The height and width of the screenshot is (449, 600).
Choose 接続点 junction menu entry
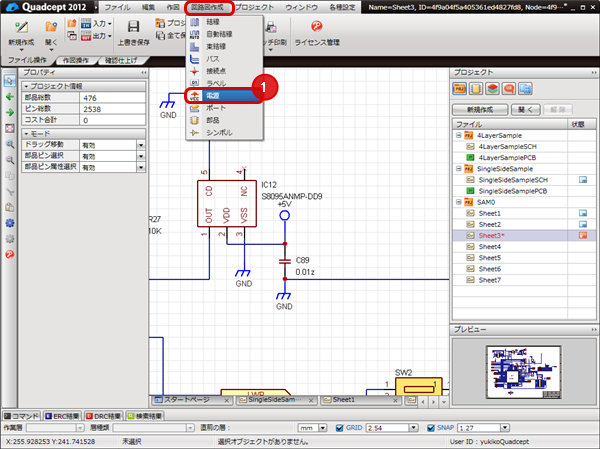224,71
